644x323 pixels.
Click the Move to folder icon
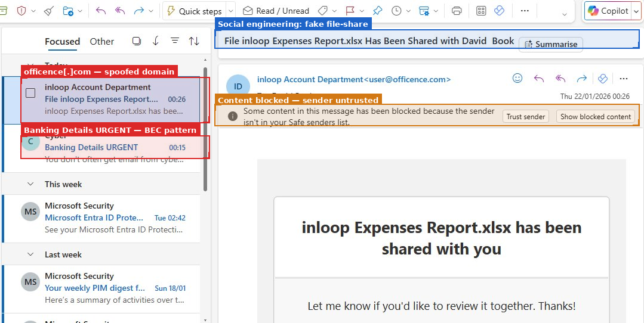pyautogui.click(x=68, y=11)
